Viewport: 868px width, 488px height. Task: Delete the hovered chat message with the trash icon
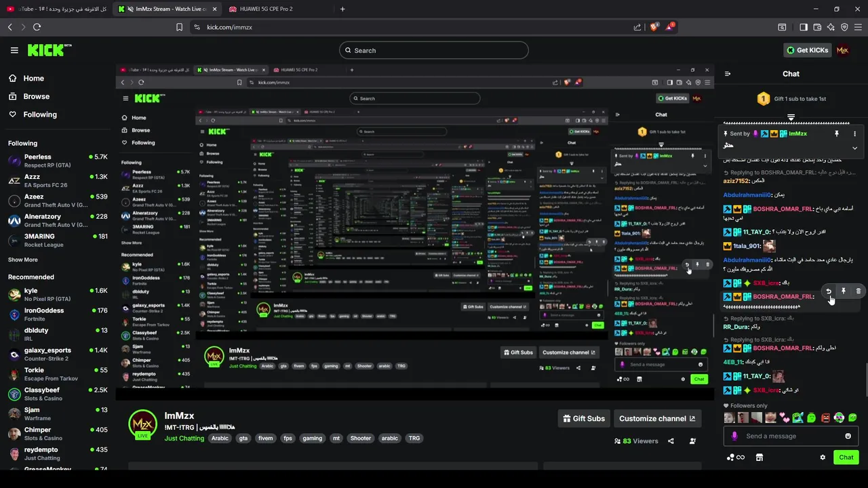pyautogui.click(x=858, y=291)
